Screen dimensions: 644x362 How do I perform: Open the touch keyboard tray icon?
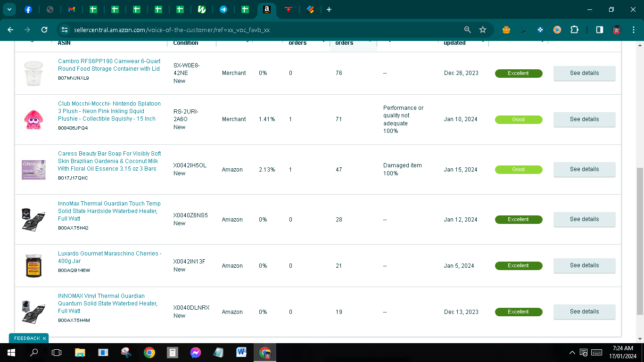[x=596, y=352]
